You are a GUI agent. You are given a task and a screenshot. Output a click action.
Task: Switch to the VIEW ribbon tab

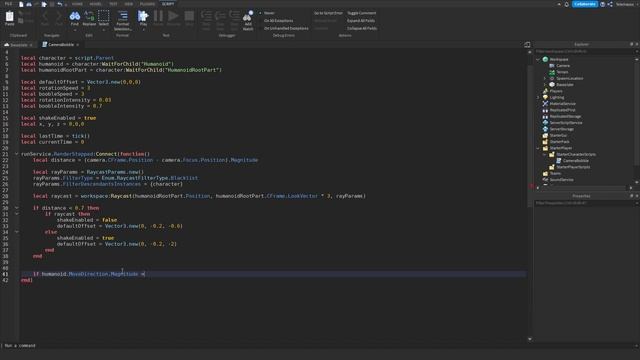[129, 4]
